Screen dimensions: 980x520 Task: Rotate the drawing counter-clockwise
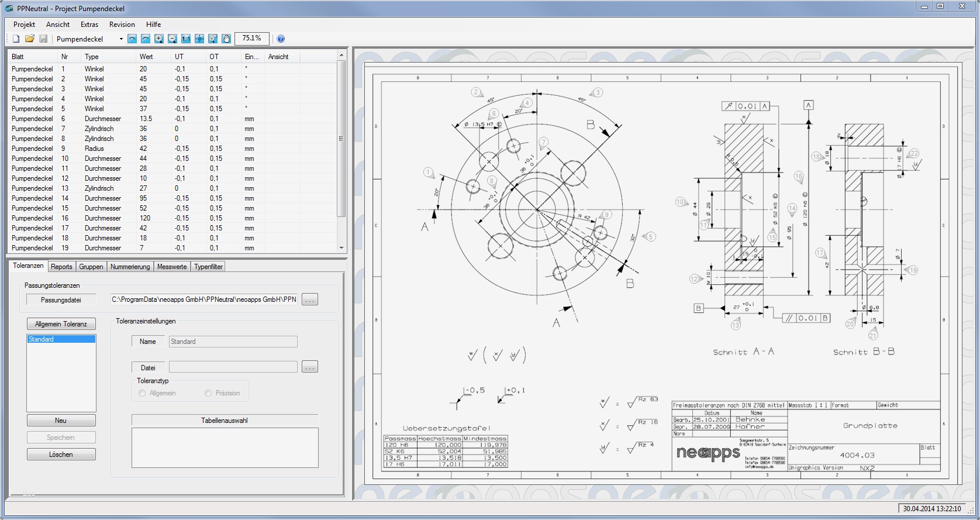coord(132,39)
